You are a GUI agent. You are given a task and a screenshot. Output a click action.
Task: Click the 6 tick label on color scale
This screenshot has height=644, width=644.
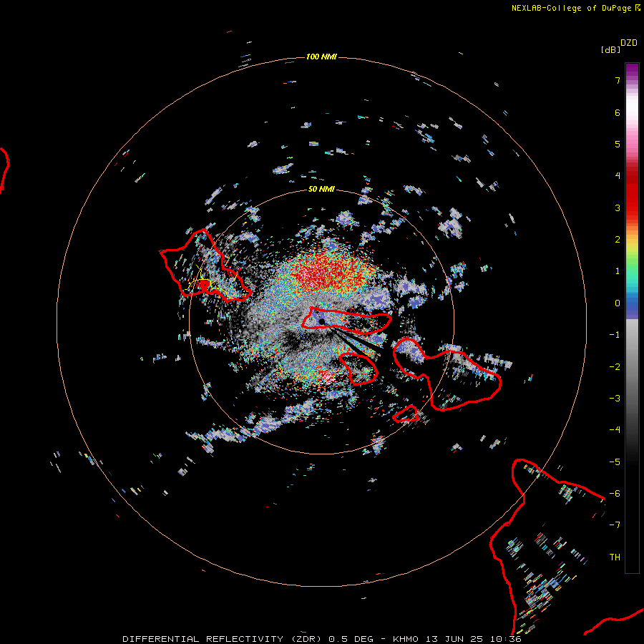click(x=618, y=112)
